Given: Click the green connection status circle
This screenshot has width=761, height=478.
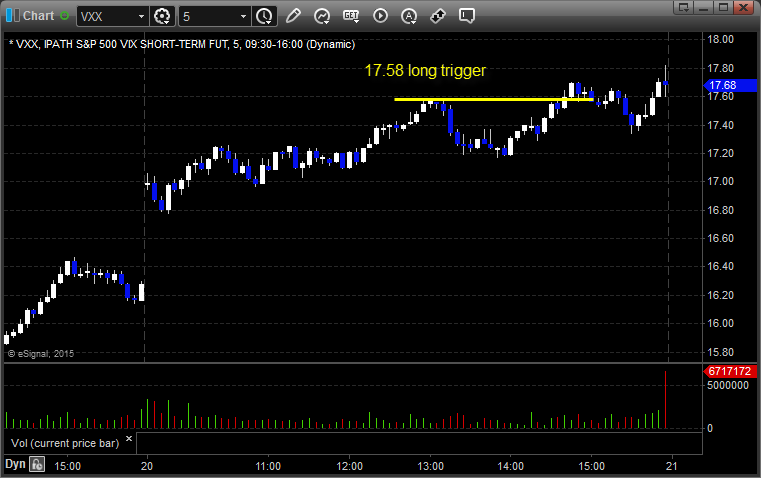Looking at the screenshot, I should [x=65, y=16].
